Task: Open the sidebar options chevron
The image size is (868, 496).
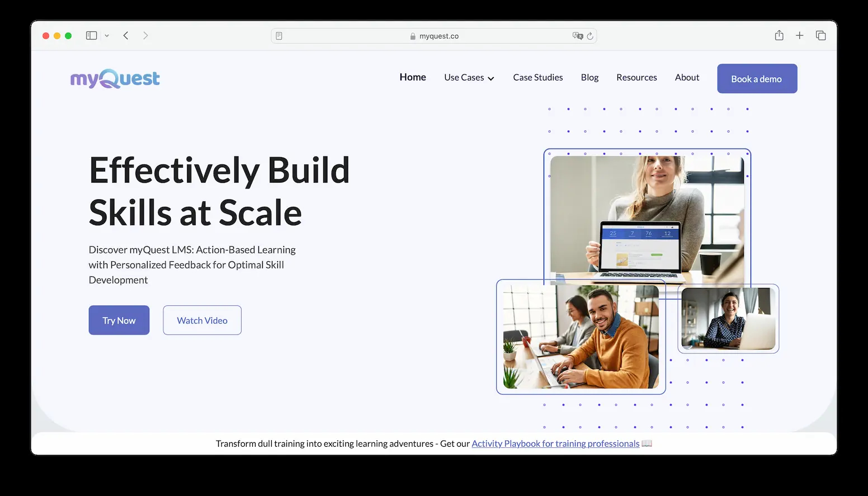Action: pyautogui.click(x=107, y=35)
